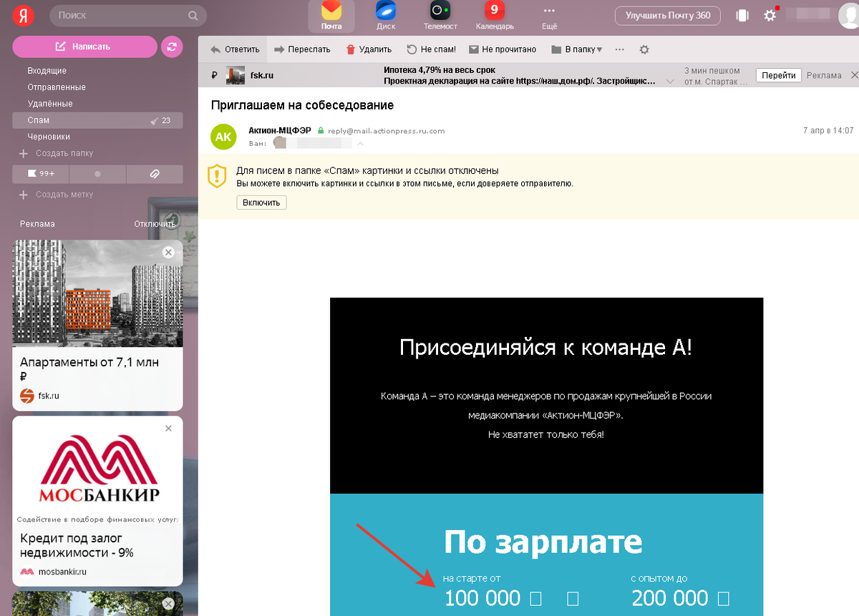Refresh mail with the sync icon
This screenshot has width=859, height=616.
(172, 47)
